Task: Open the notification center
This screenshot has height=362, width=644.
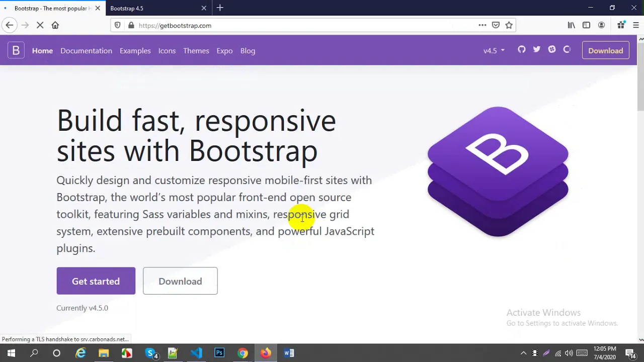Action: coord(631,353)
